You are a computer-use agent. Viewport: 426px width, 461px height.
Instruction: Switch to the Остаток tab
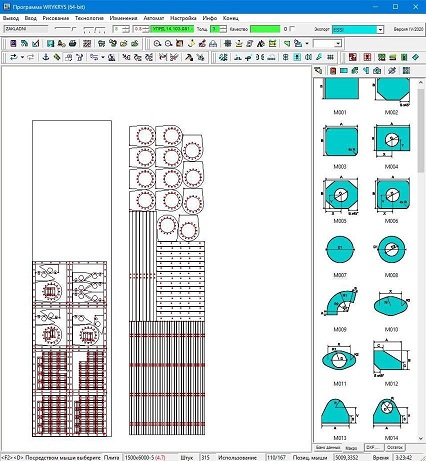pyautogui.click(x=395, y=447)
